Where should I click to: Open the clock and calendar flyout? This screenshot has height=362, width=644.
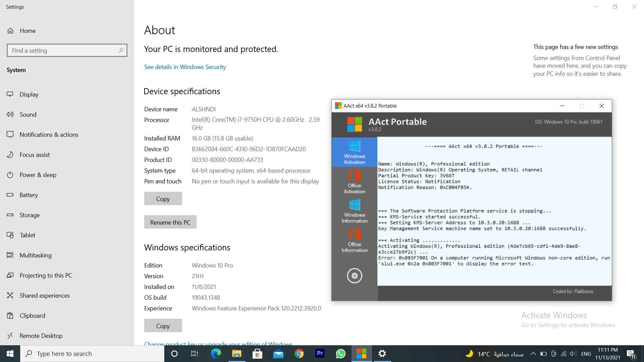608,354
